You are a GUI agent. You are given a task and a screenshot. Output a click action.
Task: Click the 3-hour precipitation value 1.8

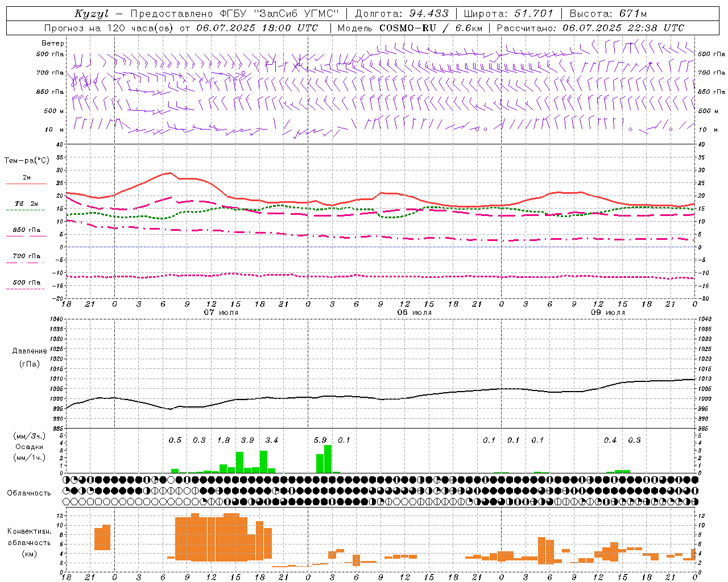coord(224,440)
